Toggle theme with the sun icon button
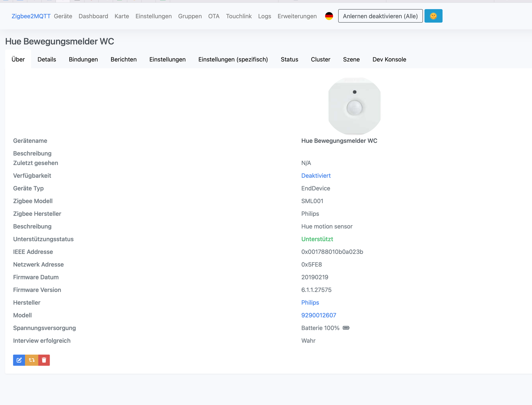 433,16
